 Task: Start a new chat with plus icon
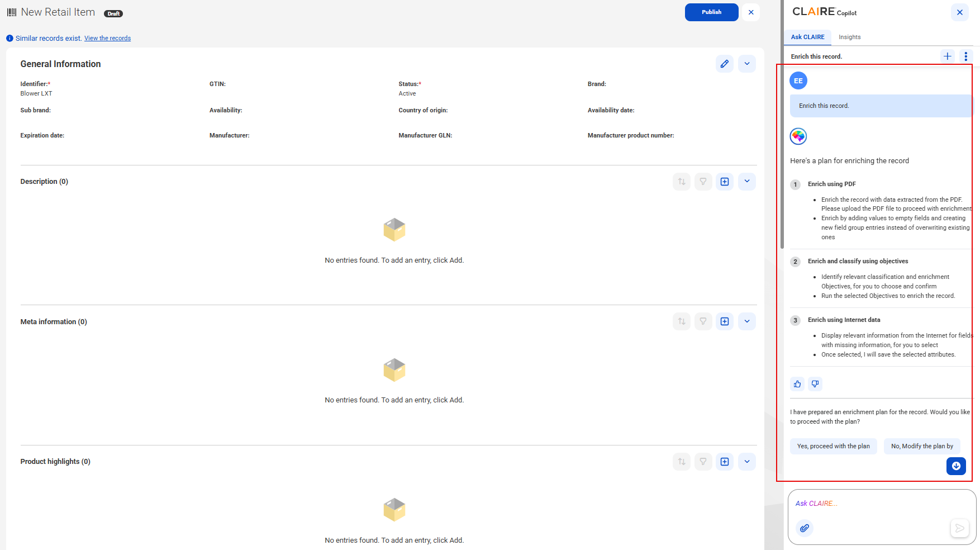coord(947,56)
